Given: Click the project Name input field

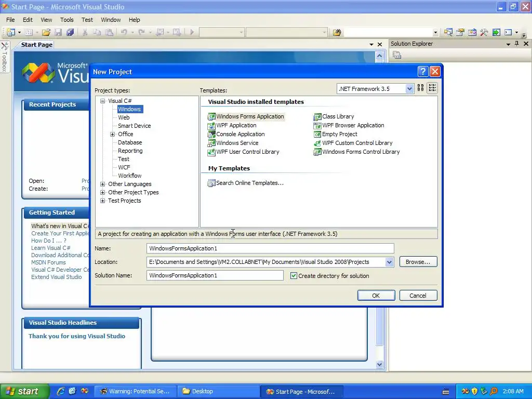Looking at the screenshot, I should 270,248.
